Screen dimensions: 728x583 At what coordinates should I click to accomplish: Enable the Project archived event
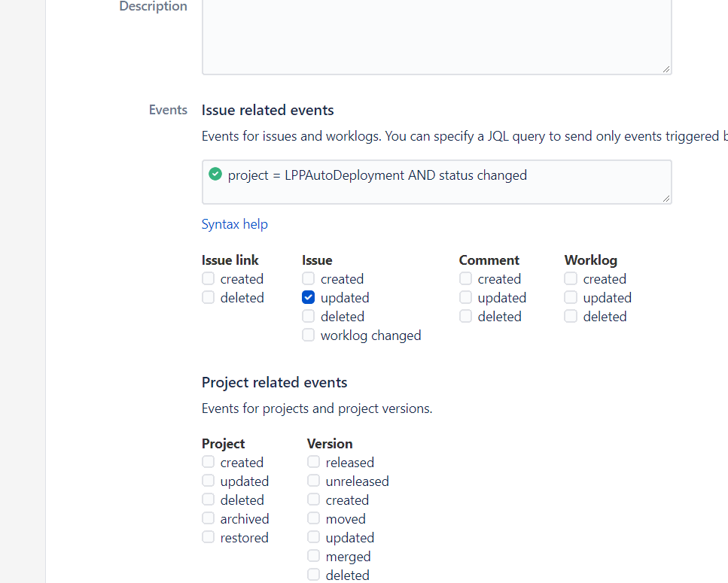[208, 518]
